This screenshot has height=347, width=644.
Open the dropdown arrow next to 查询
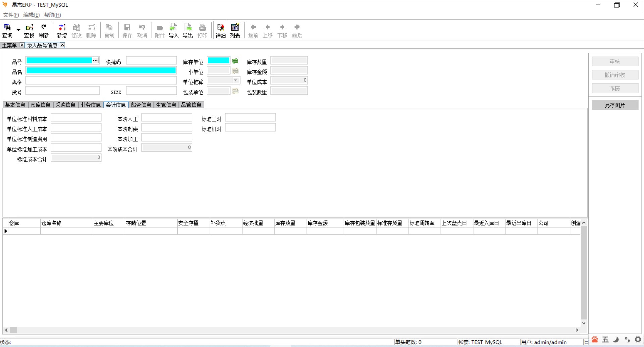coord(19,30)
